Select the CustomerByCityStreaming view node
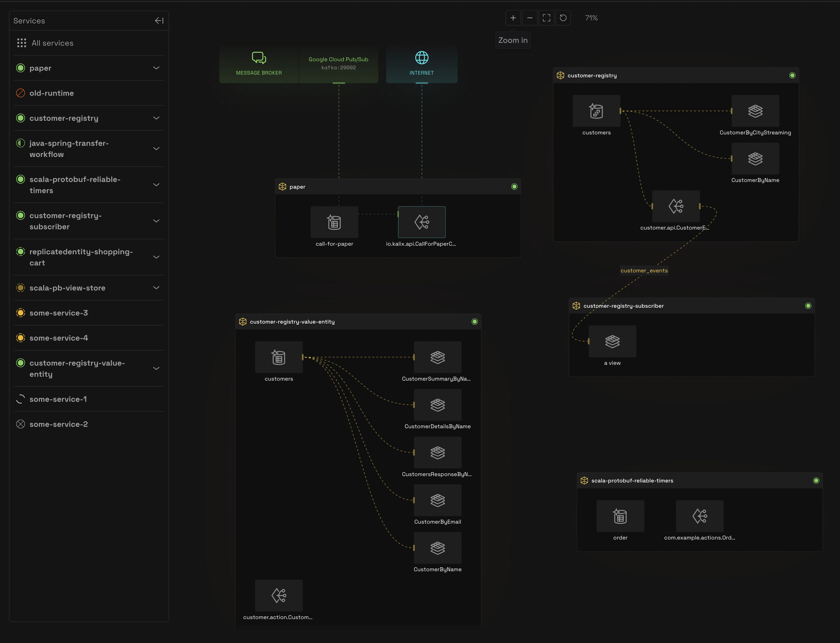The width and height of the screenshot is (840, 643). coord(755,111)
